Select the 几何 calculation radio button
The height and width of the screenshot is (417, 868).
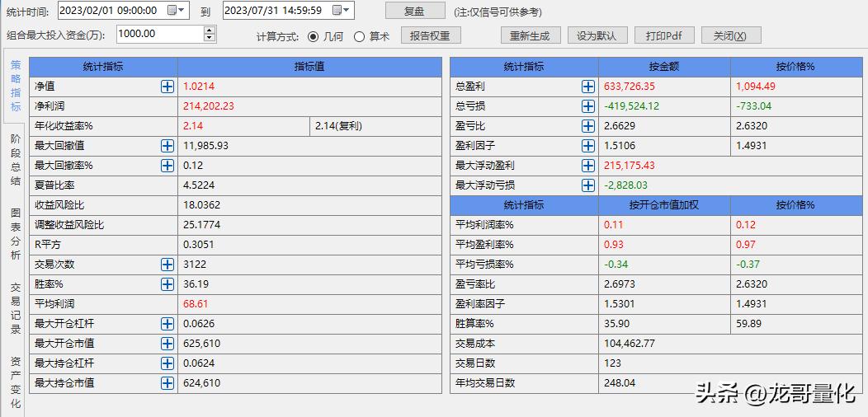pyautogui.click(x=314, y=36)
